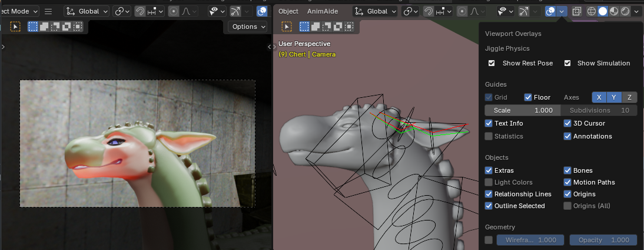
Task: Open the visibility and selectability dropdown in the User Perspective header
Action: tap(506, 12)
